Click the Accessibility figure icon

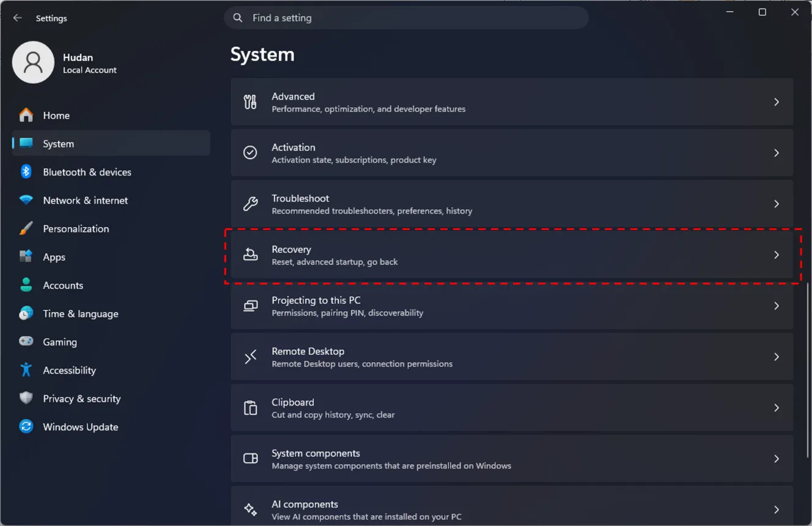pyautogui.click(x=26, y=370)
